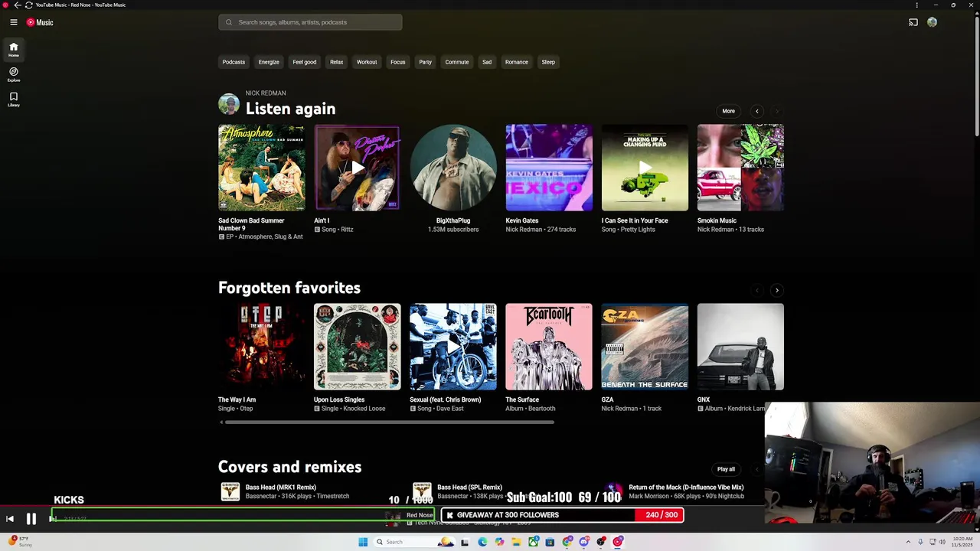Image resolution: width=980 pixels, height=551 pixels.
Task: Select the Relax chip
Action: [x=336, y=62]
